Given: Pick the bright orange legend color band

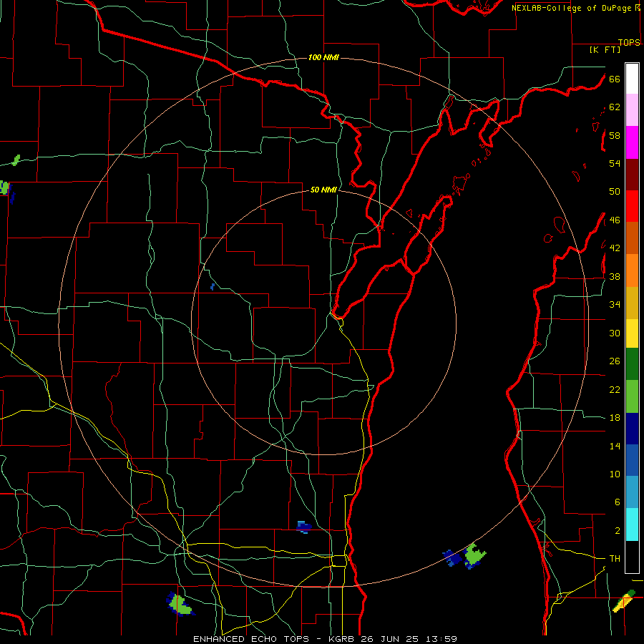Looking at the screenshot, I should tap(632, 270).
